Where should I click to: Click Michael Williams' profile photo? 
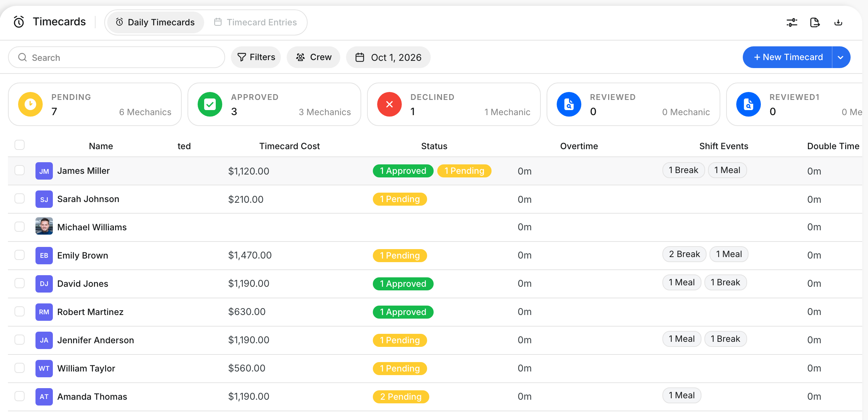(44, 226)
